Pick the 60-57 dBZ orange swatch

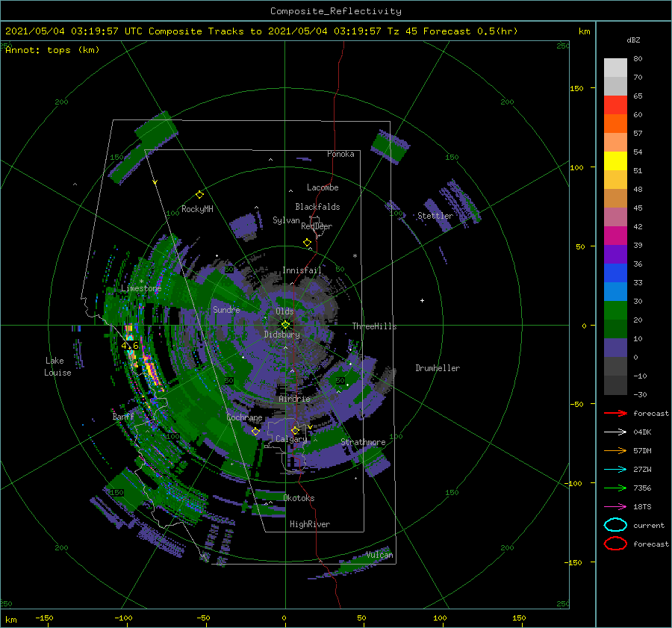click(x=615, y=124)
